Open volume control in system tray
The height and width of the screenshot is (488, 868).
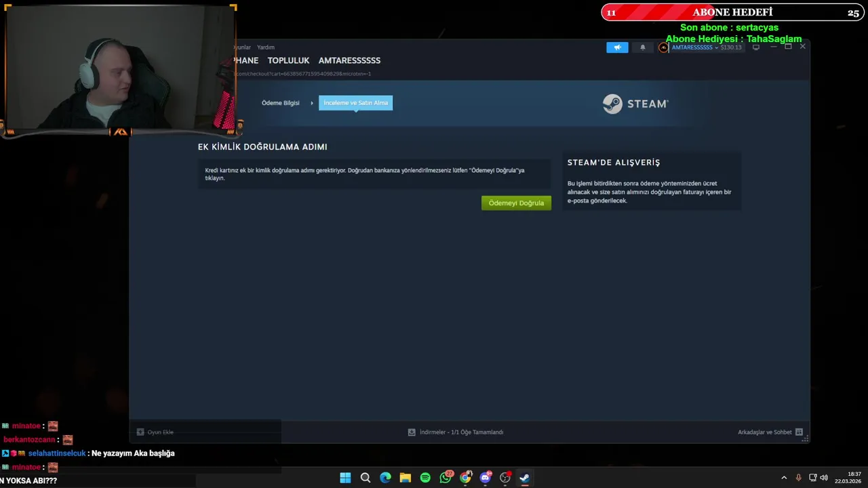tap(824, 478)
